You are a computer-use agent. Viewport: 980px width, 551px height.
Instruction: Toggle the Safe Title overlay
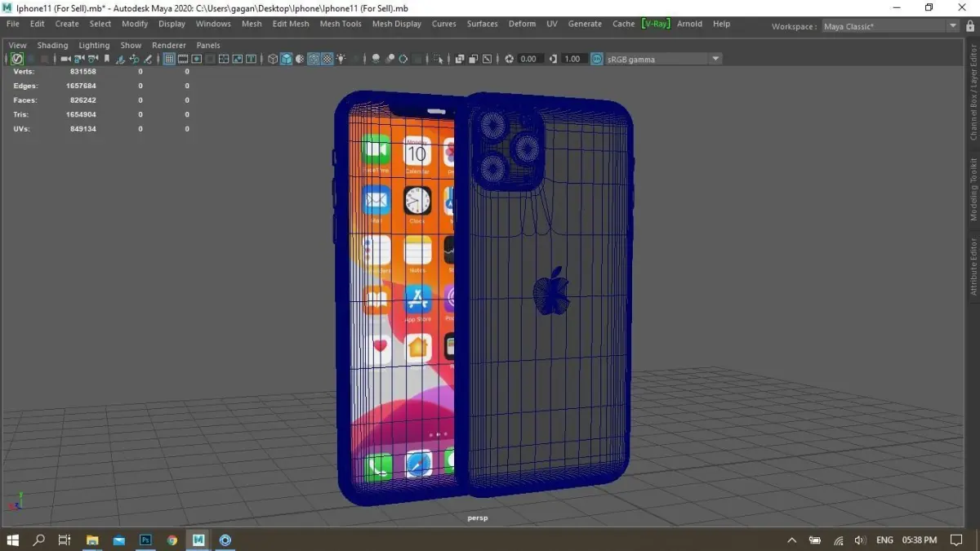tap(251, 59)
